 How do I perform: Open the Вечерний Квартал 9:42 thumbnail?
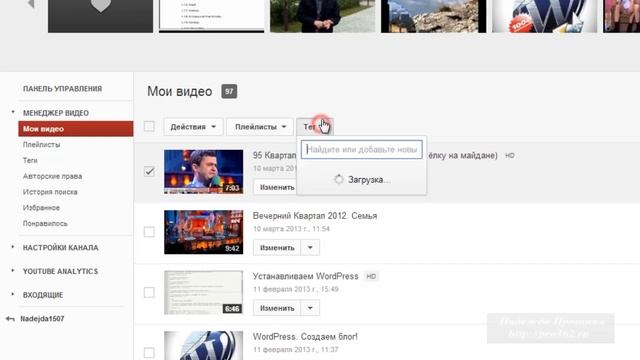(x=204, y=232)
